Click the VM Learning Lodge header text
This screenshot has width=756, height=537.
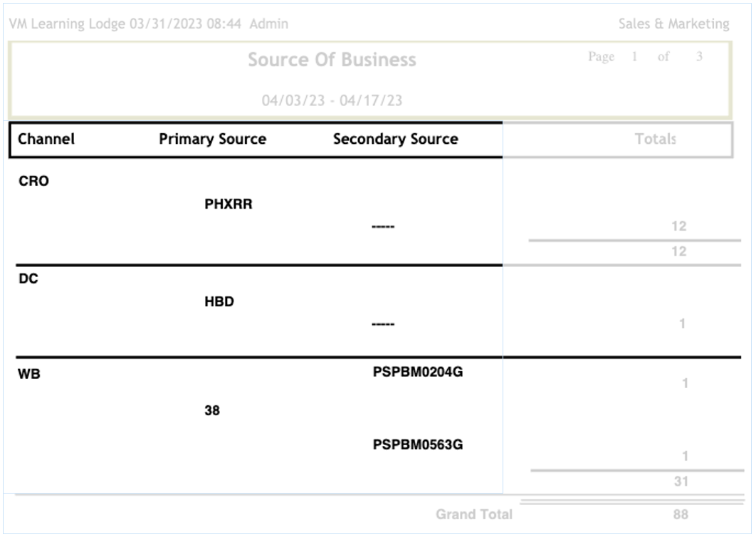[x=68, y=24]
